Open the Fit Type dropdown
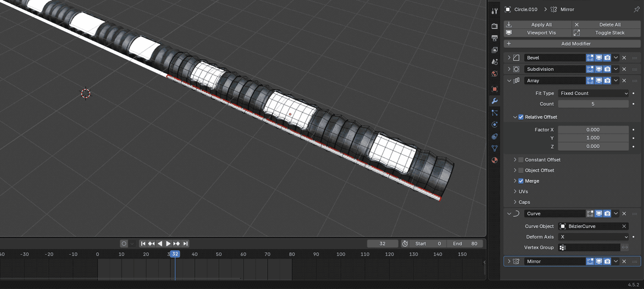The height and width of the screenshot is (289, 644). click(x=593, y=93)
